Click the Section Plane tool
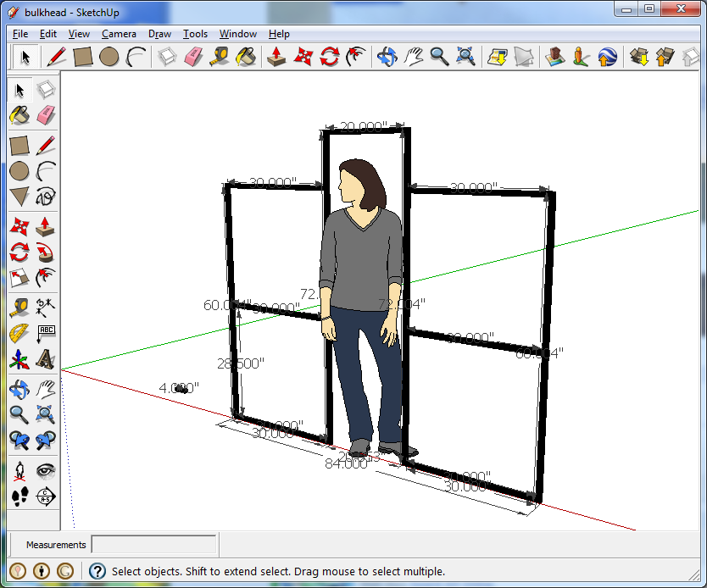 click(46, 496)
